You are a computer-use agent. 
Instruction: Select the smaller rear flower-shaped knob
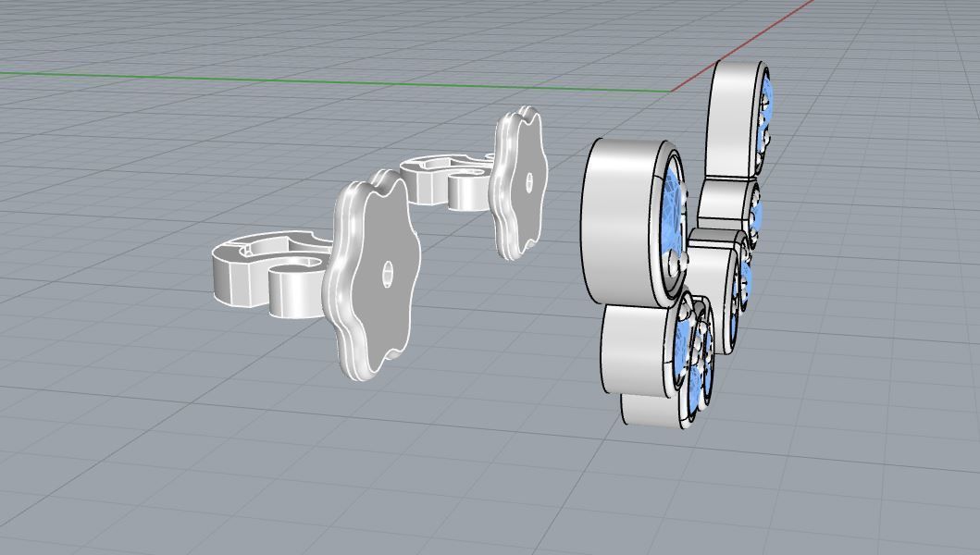519,182
